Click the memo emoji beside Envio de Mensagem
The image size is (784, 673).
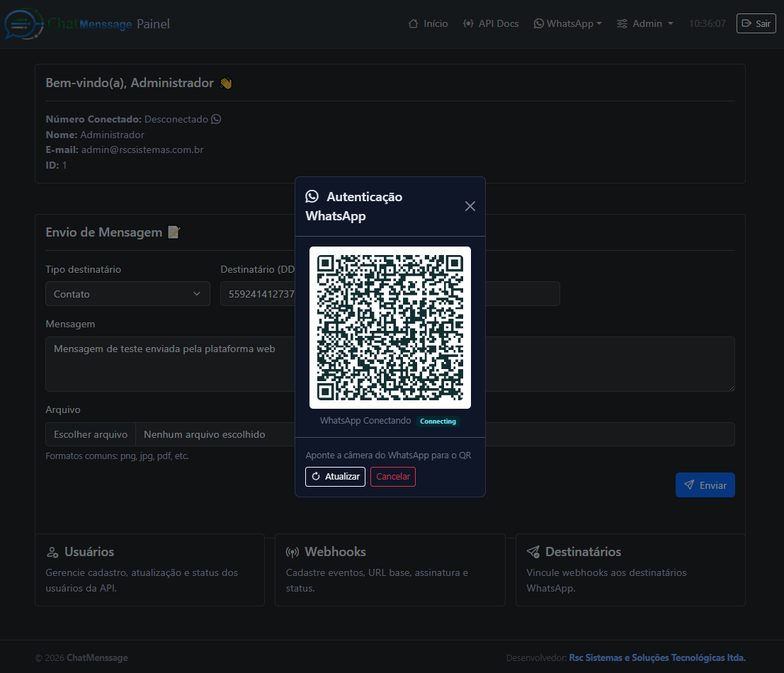[x=174, y=232]
